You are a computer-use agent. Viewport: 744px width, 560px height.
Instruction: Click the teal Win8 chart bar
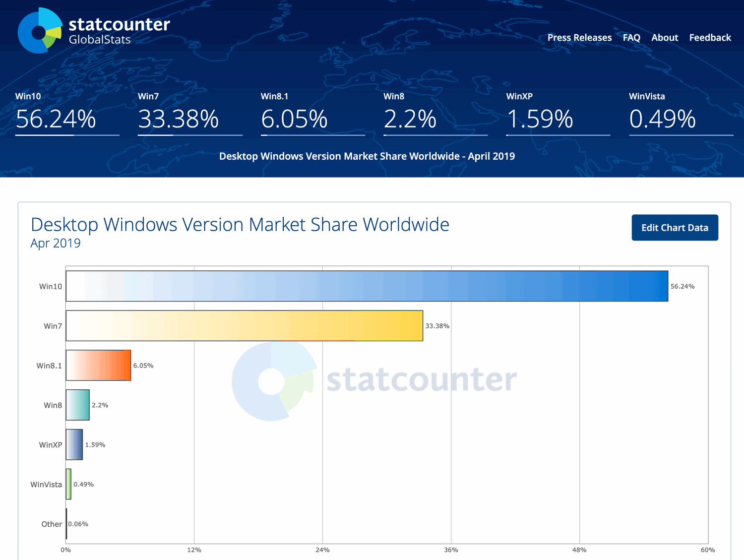point(78,405)
